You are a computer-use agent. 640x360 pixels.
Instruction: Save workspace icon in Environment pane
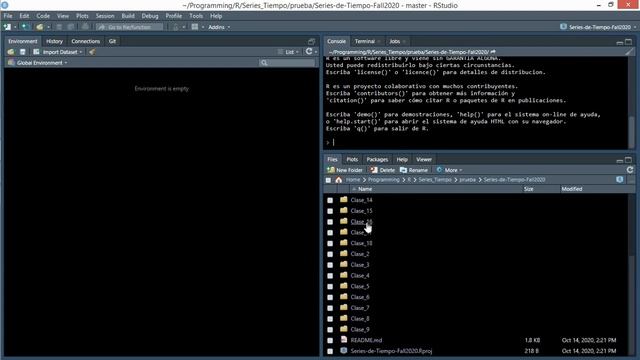(22, 52)
